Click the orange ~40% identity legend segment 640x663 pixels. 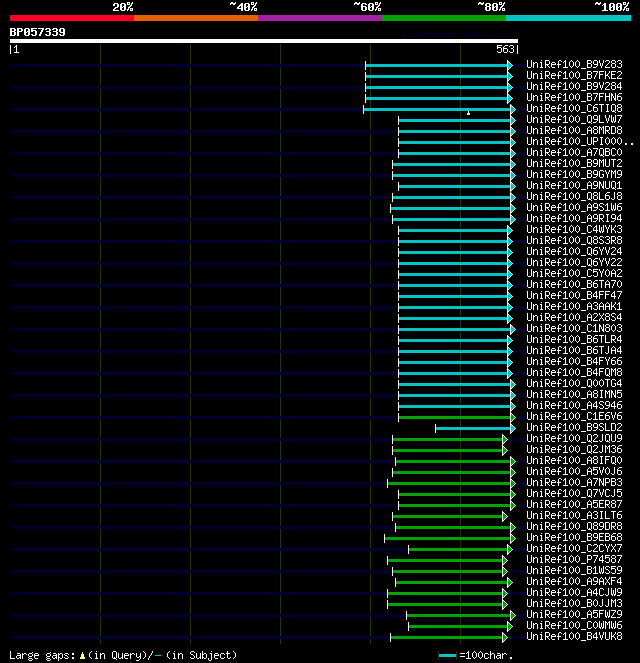[x=196, y=18]
